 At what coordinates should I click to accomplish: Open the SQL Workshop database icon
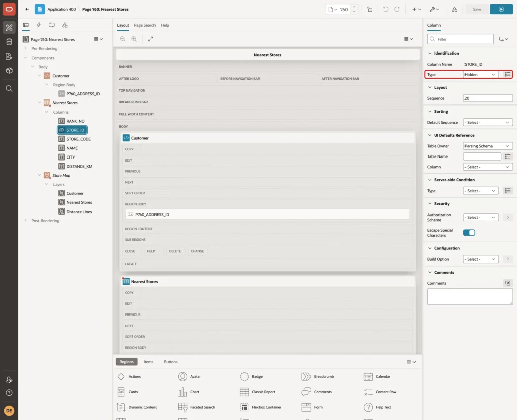pos(9,42)
